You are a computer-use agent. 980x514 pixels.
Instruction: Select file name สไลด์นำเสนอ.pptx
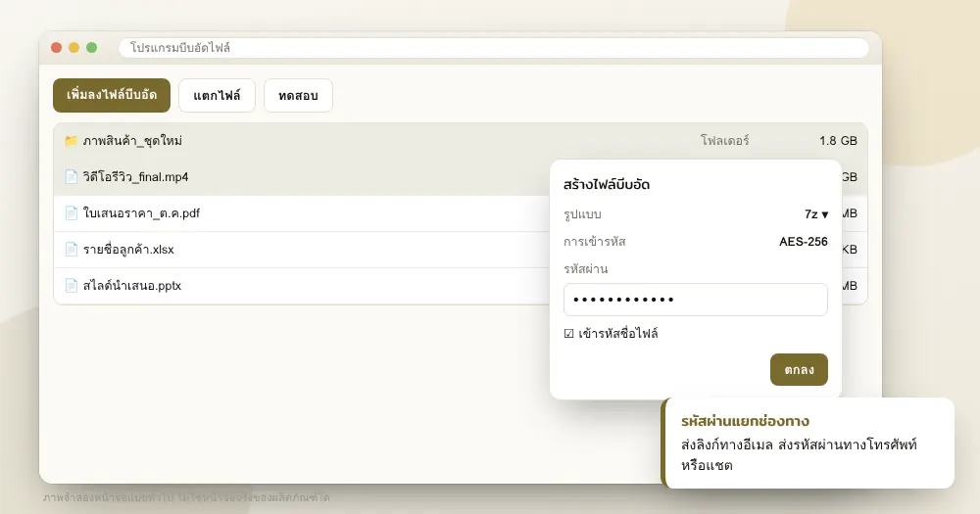[x=132, y=286]
